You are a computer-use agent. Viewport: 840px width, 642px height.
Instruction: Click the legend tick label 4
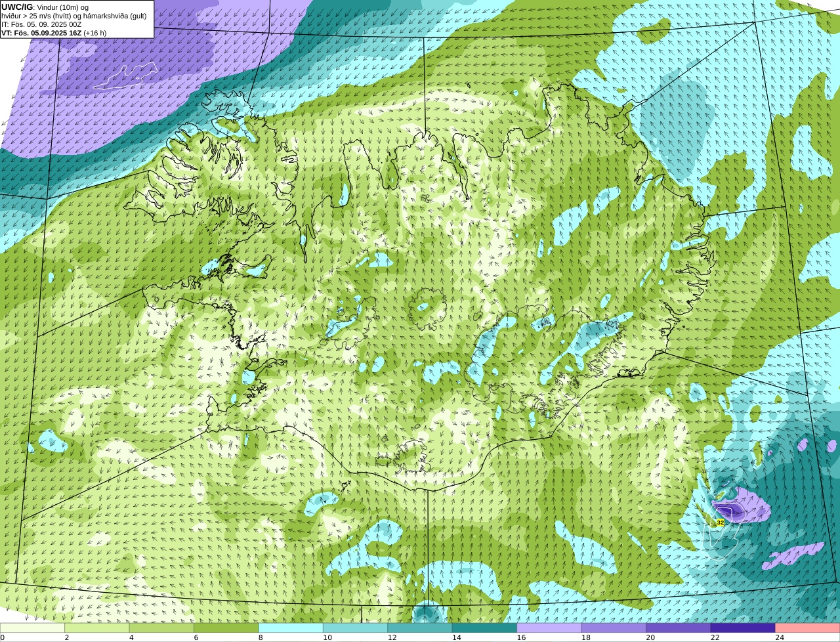[x=131, y=637]
